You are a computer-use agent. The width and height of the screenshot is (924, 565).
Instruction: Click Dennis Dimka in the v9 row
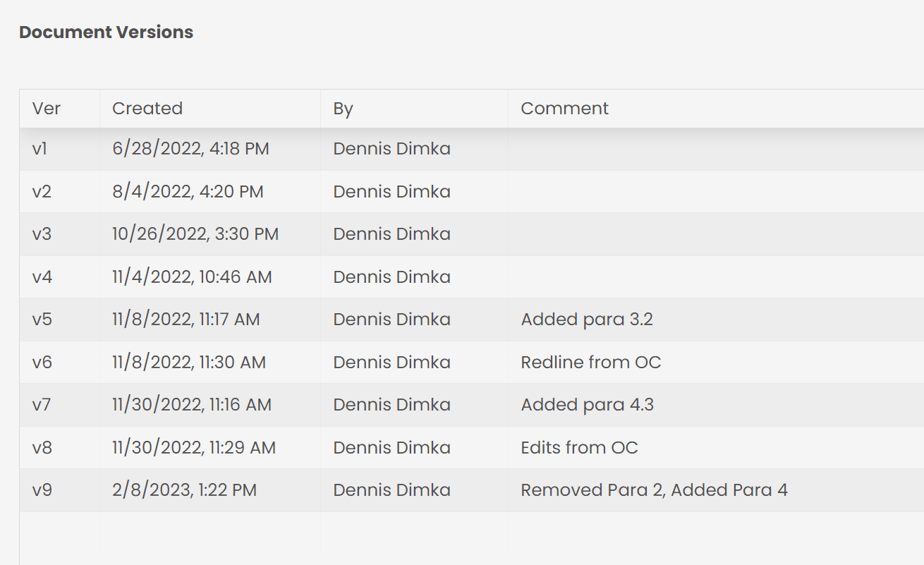(392, 490)
